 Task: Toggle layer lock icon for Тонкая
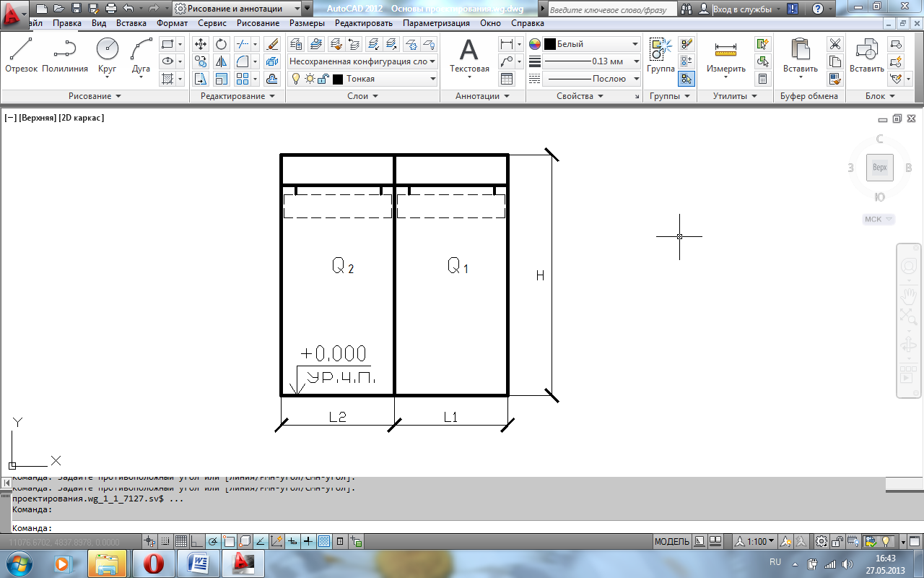[323, 79]
